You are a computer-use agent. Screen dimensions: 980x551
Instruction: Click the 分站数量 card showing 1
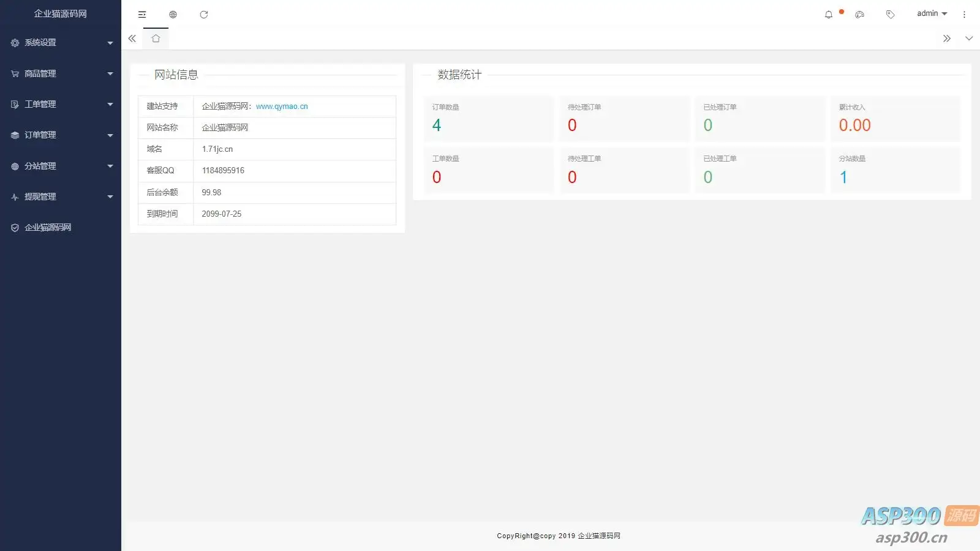point(895,171)
